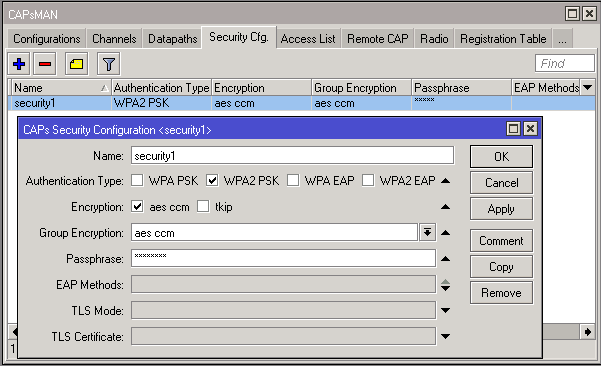Click into the Name field containing security1
Screen dimensions: 601x366
(x=293, y=156)
